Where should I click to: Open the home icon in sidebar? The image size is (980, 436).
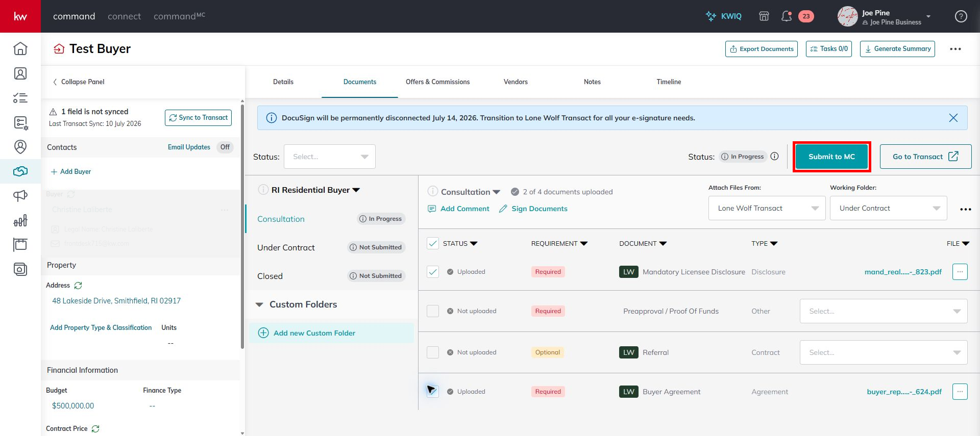[x=20, y=48]
